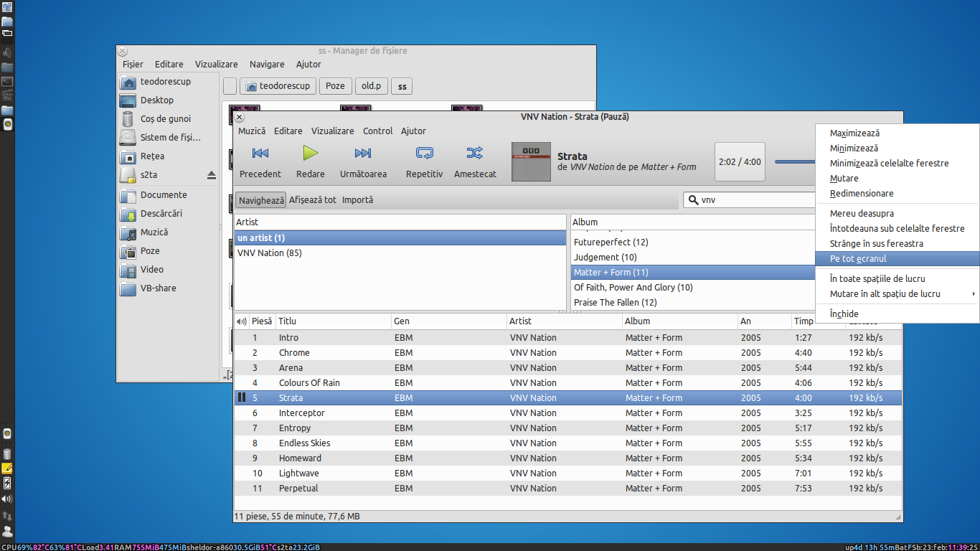Click gray speaker icon in left panel

7,52
